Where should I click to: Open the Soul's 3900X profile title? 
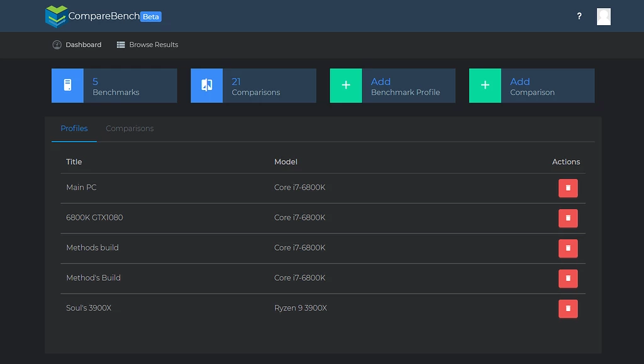pyautogui.click(x=89, y=308)
